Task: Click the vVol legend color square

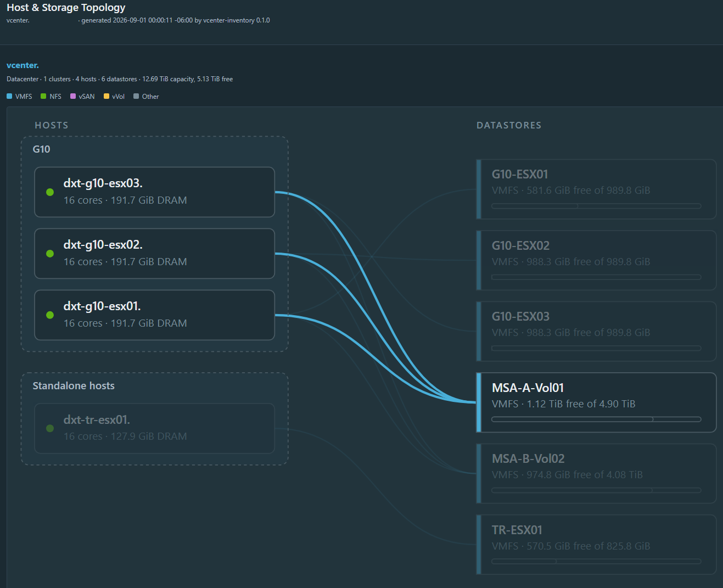Action: (x=107, y=96)
